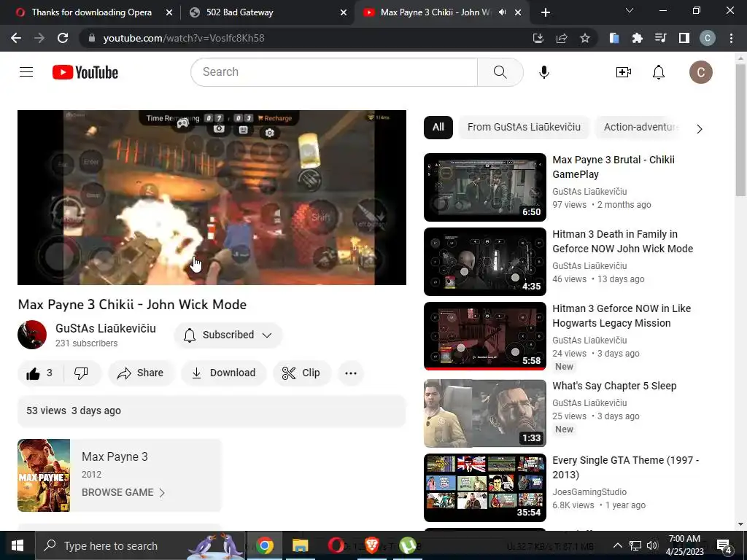Image resolution: width=747 pixels, height=560 pixels.
Task: Open the YouTube account avatar menu
Action: 700,72
